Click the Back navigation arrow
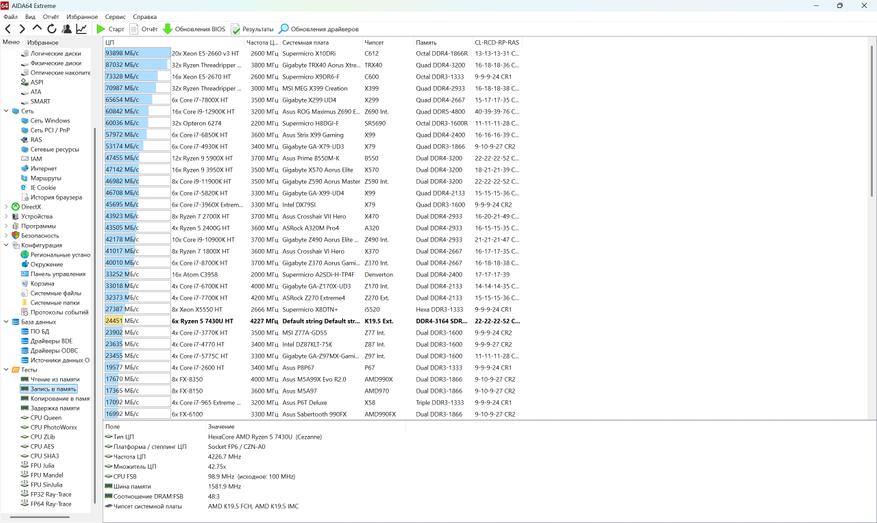The height and width of the screenshot is (523, 877). 8,29
